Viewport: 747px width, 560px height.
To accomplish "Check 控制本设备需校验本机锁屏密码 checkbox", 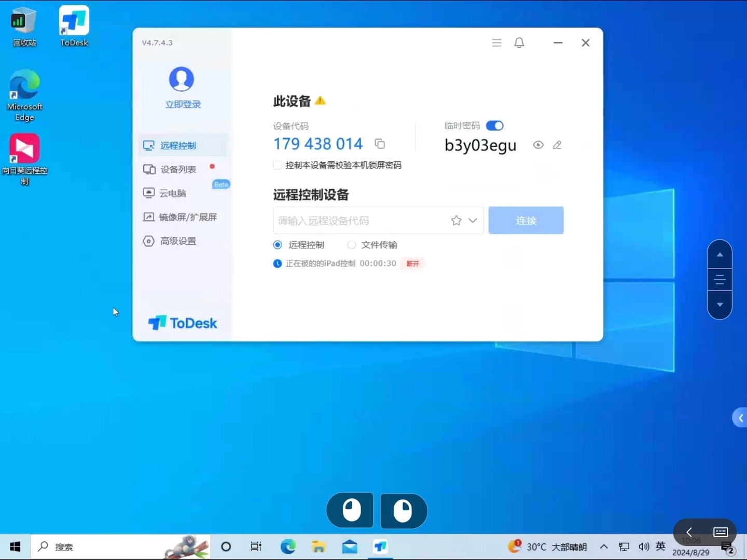I will point(278,165).
